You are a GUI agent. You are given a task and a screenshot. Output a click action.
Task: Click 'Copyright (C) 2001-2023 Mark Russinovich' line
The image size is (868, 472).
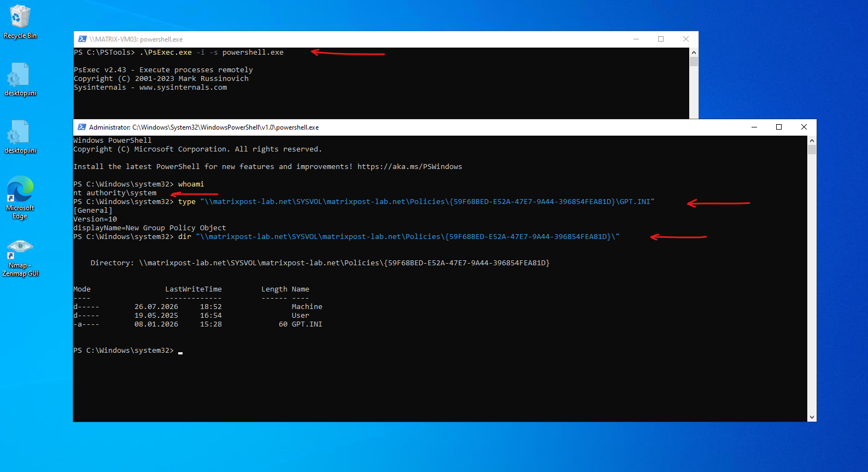(x=161, y=79)
